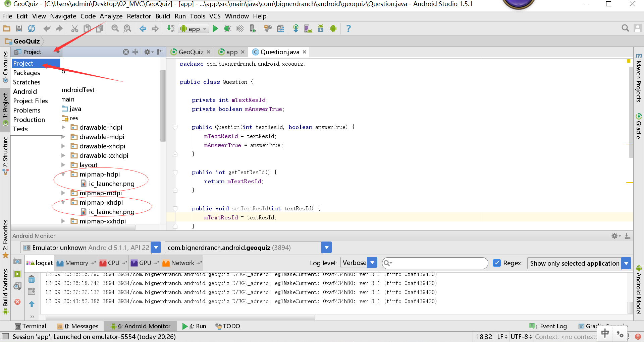Start the Debug app action in the toolbar
The image size is (644, 342).
228,28
